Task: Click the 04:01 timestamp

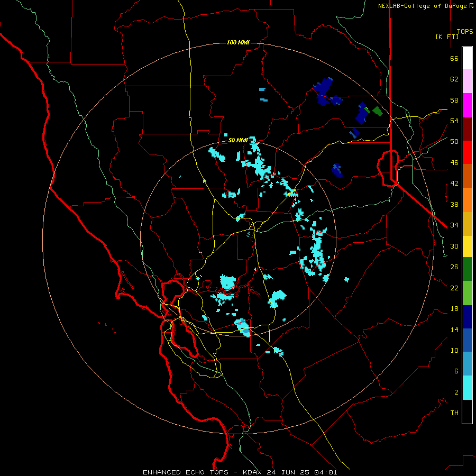Action: point(325,472)
